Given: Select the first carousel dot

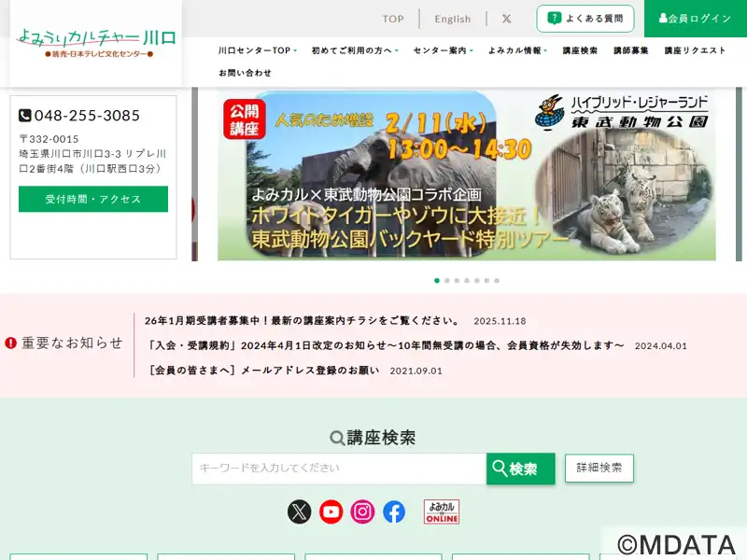Looking at the screenshot, I should [x=437, y=281].
